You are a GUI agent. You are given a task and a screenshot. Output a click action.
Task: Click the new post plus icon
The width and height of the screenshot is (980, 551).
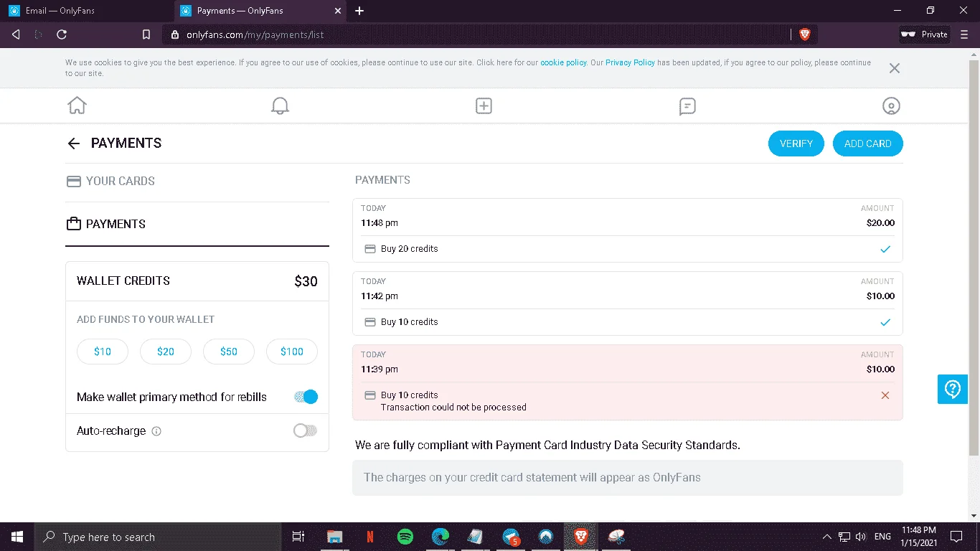pyautogui.click(x=484, y=106)
